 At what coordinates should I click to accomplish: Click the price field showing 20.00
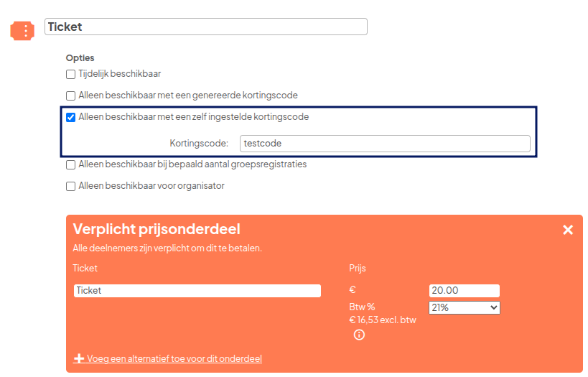click(x=464, y=291)
